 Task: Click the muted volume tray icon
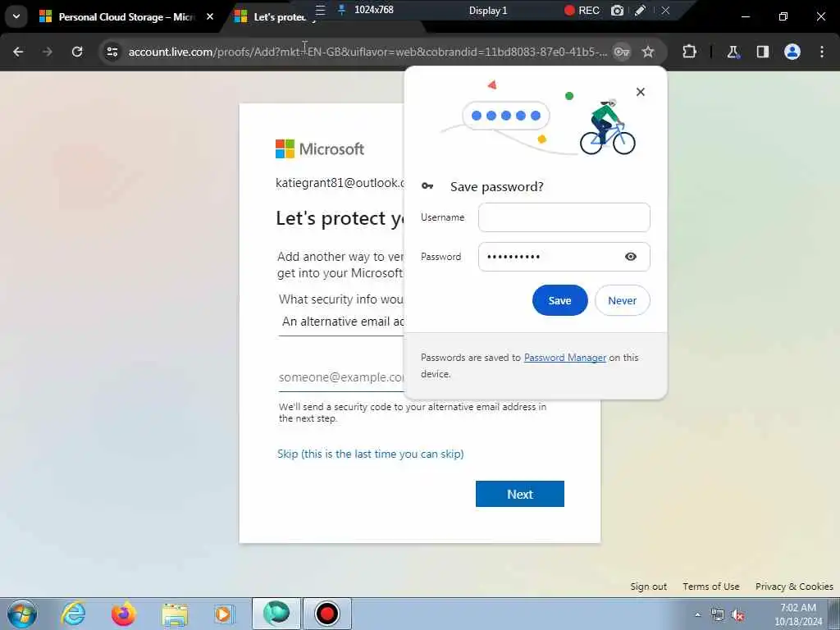[x=737, y=614]
